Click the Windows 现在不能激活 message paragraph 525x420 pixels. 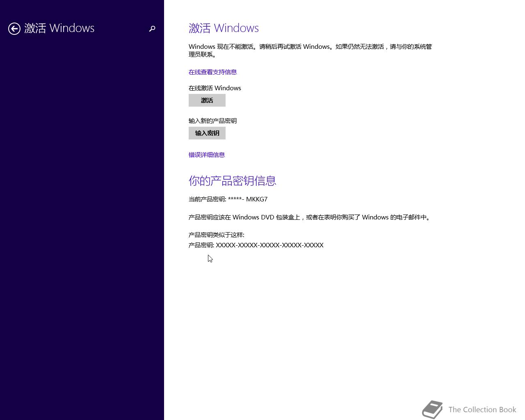(310, 50)
